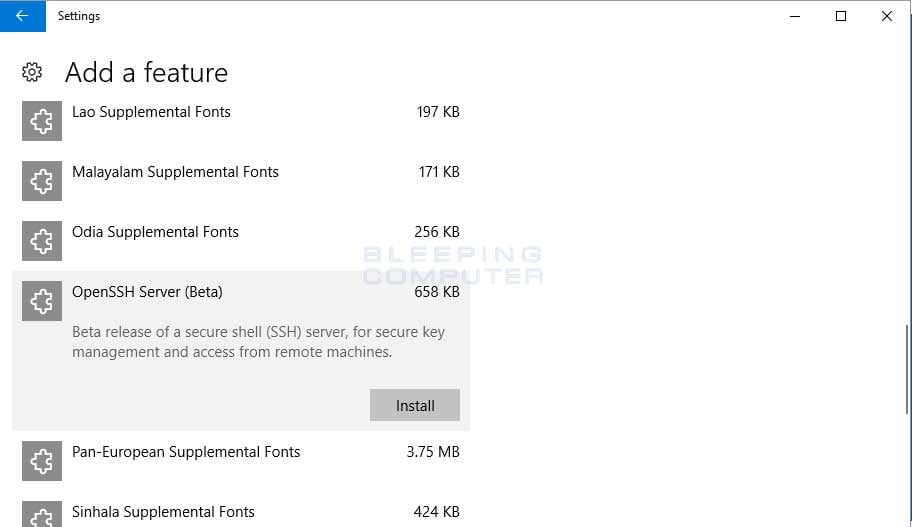Maximize the Settings window
912x527 pixels.
tap(841, 16)
